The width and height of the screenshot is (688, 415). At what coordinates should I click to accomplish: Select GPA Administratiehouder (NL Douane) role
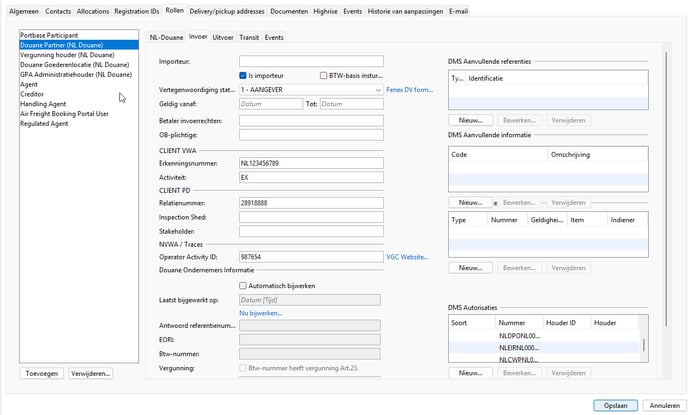[79, 75]
